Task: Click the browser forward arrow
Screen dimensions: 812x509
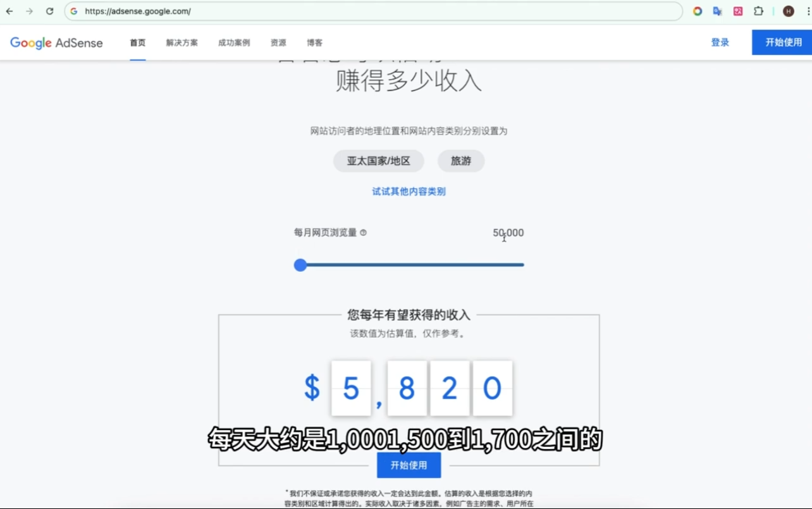Action: [29, 11]
